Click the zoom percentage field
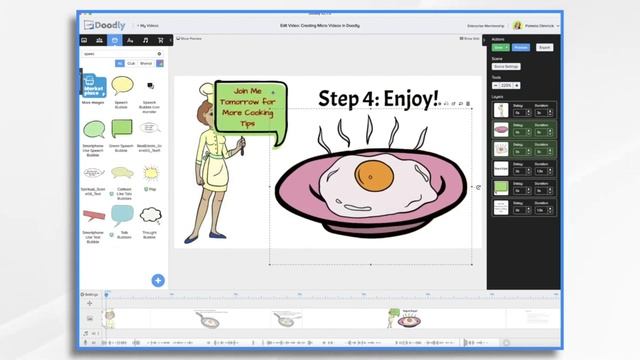Screen dimensions: 640x360 coord(506,85)
